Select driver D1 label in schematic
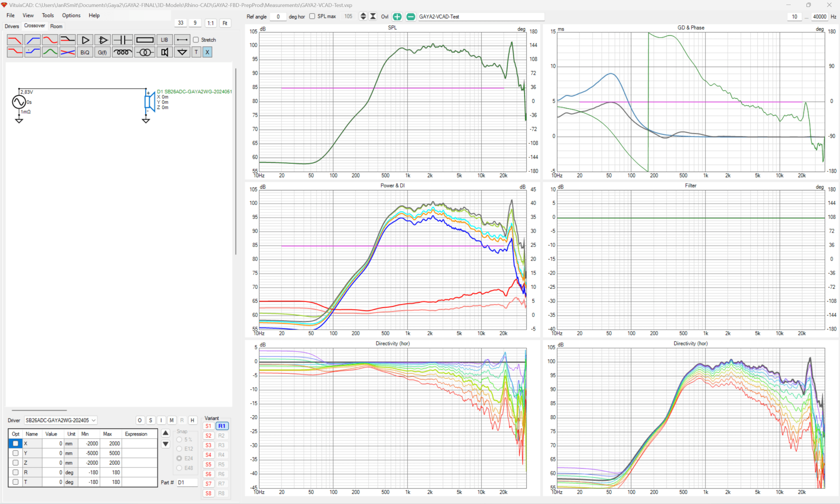This screenshot has height=504, width=840. 194,92
